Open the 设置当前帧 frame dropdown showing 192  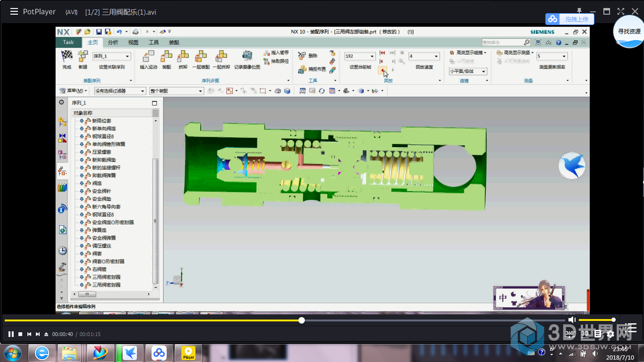373,56
